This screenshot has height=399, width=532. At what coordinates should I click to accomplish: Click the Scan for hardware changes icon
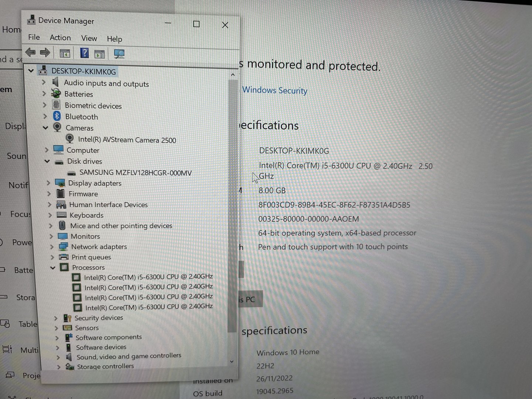tap(119, 54)
